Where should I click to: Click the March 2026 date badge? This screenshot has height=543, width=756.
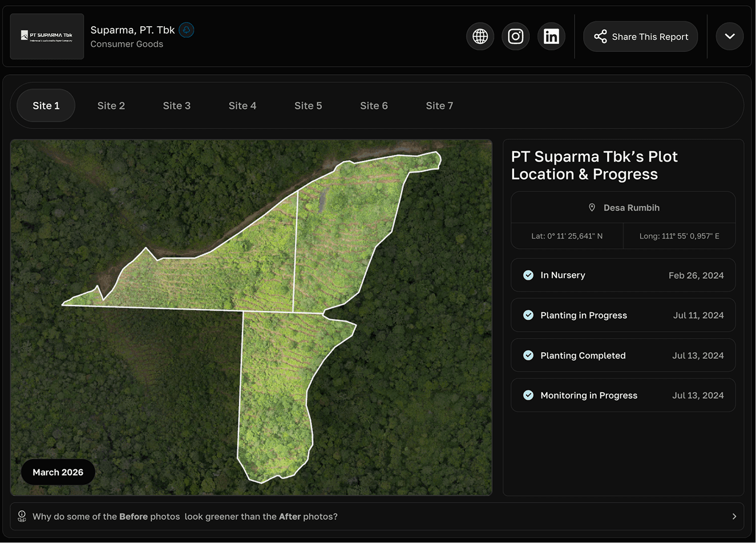(58, 472)
